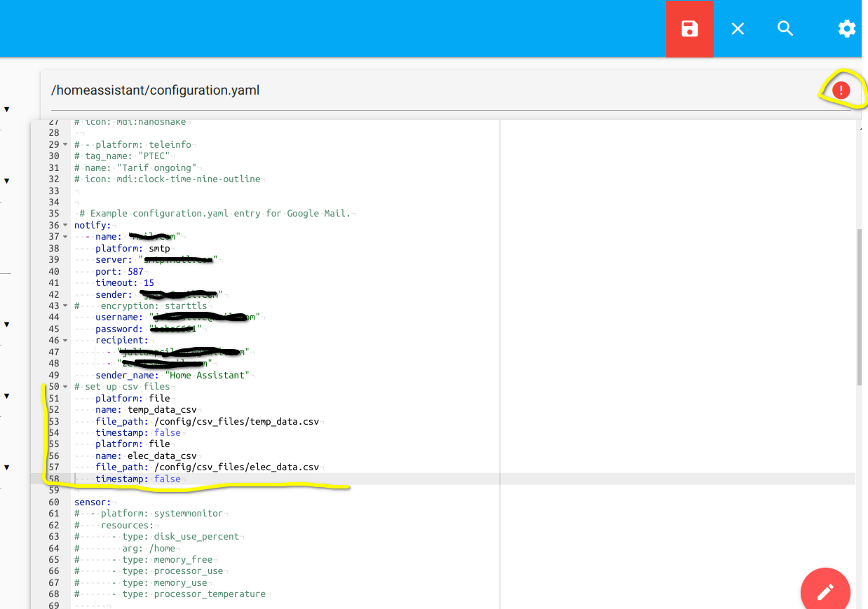Click the port 587 value
The image size is (868, 609).
(x=135, y=271)
